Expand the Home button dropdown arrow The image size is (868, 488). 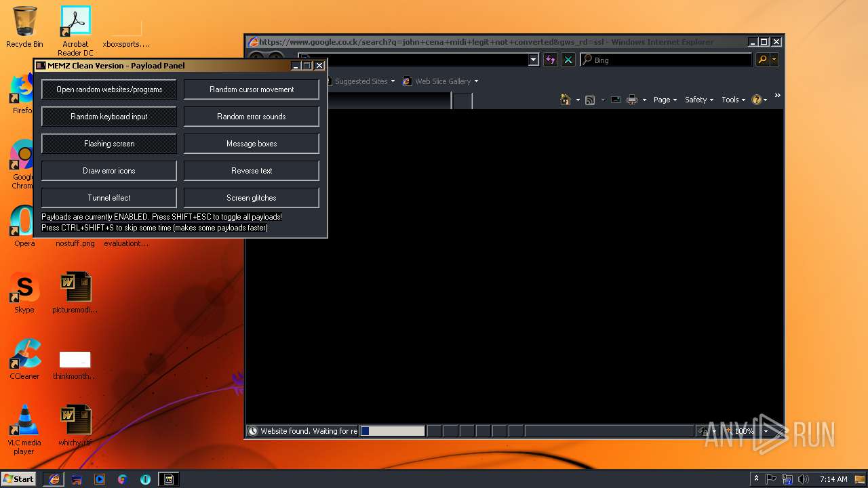[578, 100]
